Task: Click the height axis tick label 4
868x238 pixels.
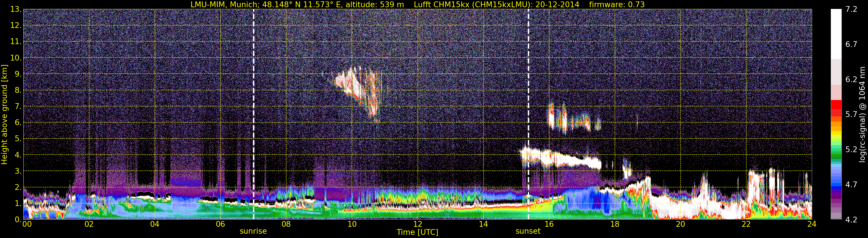Action: tap(18, 155)
